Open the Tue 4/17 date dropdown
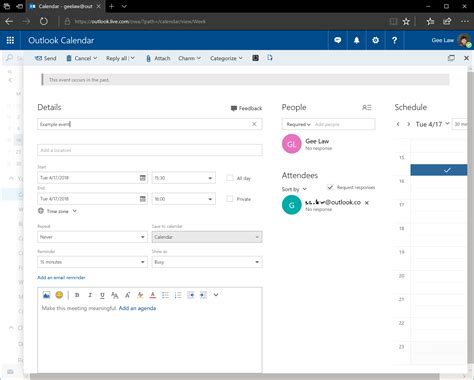 (432, 124)
